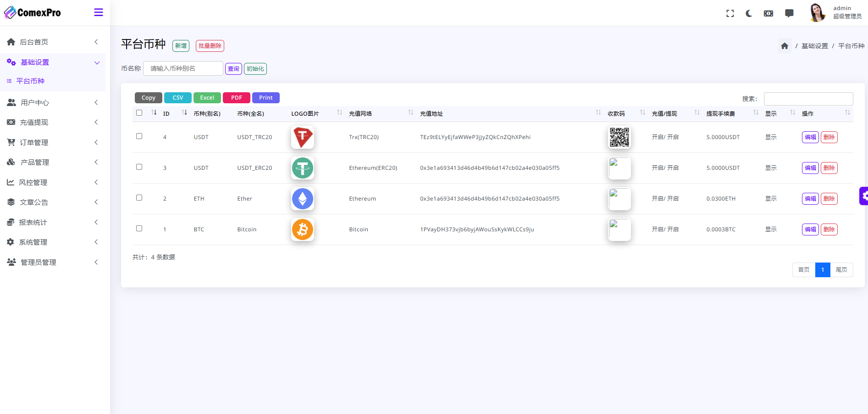Viewport: 868px width, 414px height.
Task: Tick the checkbox for the BTC row
Action: tap(139, 229)
